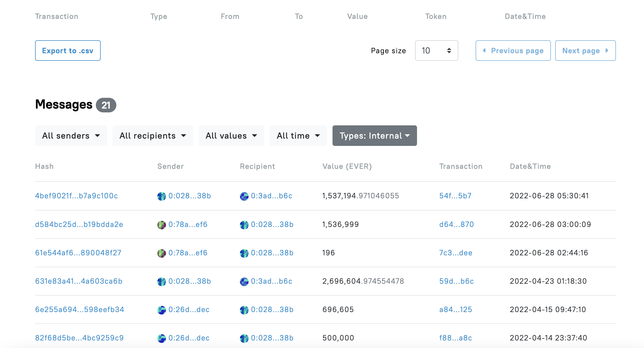Open message hash 4bef9021f...b7a9c100c
Screen dimensions: 644x348
[x=76, y=196]
